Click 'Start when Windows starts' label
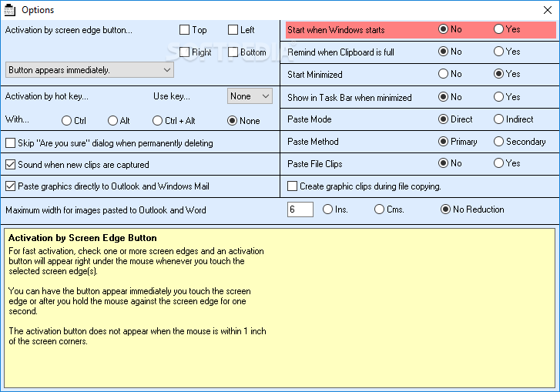 (336, 30)
